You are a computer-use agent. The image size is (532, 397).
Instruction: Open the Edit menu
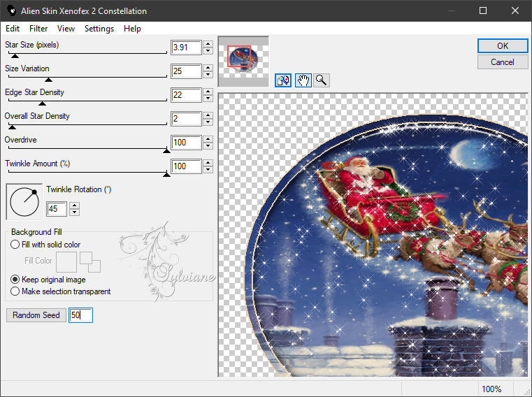[x=13, y=29]
